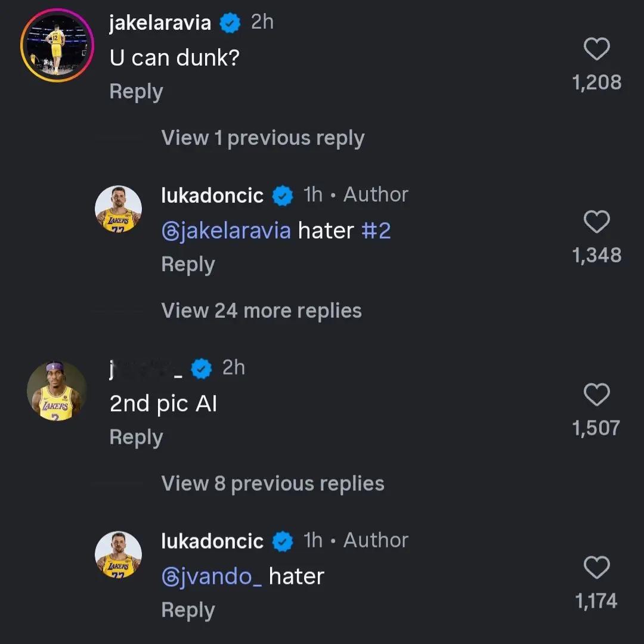Open lukadoncic's avatar on "hater #2" reply
The height and width of the screenshot is (644, 644).
pyautogui.click(x=119, y=209)
